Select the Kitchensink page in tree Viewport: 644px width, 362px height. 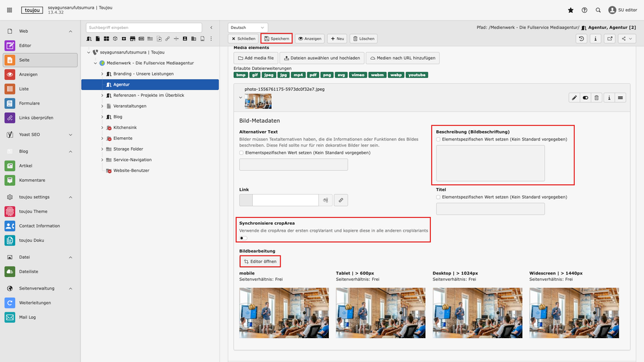125,128
